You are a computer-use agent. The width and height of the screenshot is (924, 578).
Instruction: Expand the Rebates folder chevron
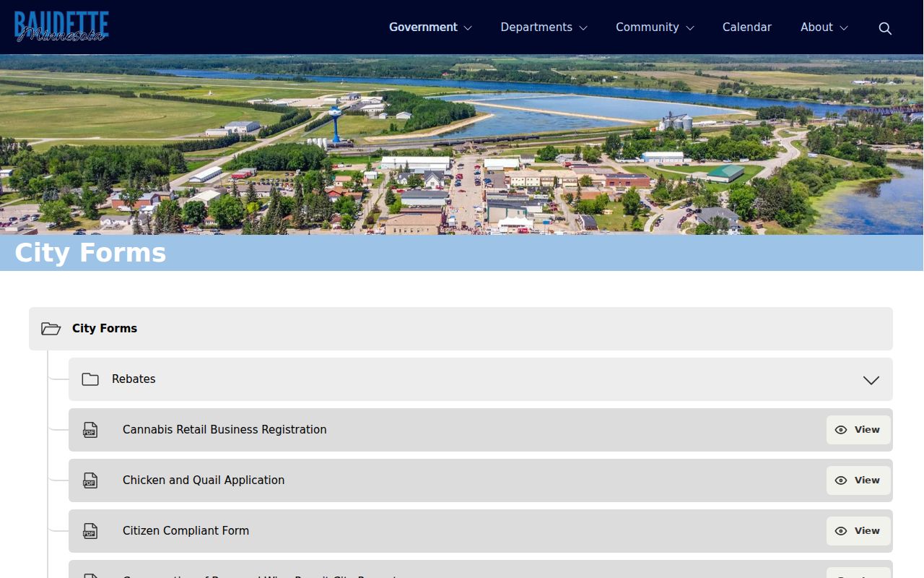[x=871, y=380]
